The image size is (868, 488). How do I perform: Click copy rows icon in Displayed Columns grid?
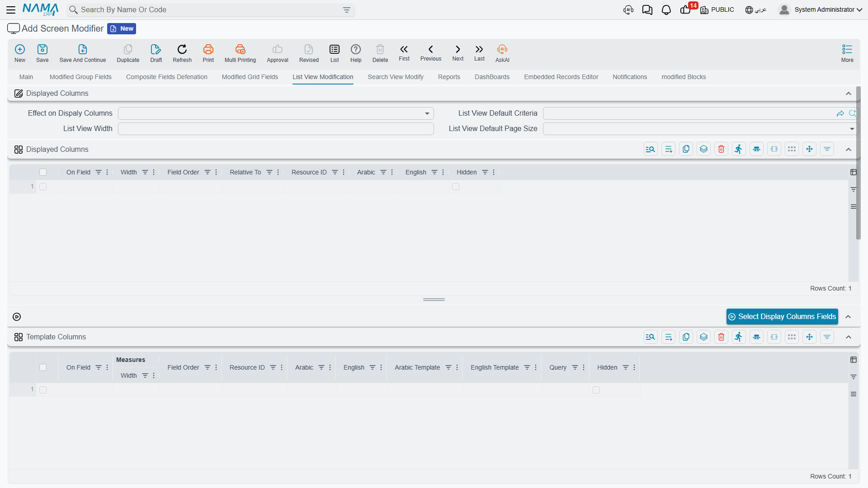coord(686,149)
